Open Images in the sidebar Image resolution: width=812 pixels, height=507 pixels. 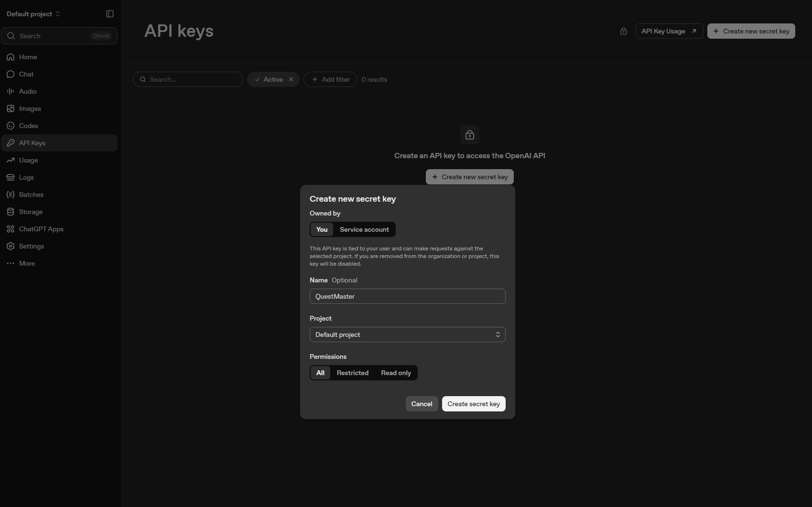pyautogui.click(x=59, y=108)
